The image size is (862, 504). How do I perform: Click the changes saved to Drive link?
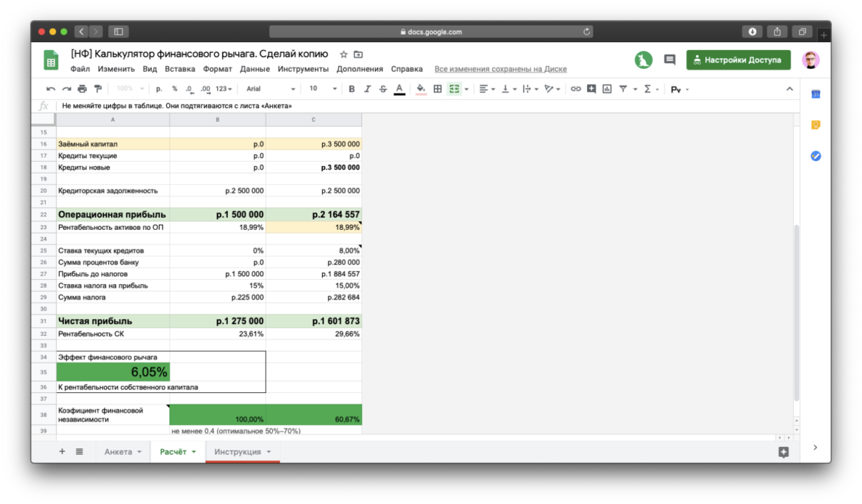click(x=500, y=69)
